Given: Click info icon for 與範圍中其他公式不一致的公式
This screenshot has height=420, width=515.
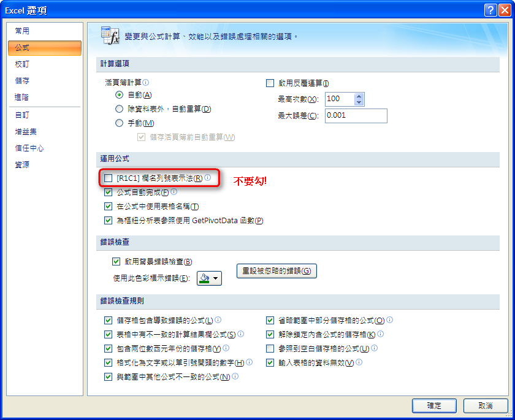Looking at the screenshot, I should pos(235,376).
